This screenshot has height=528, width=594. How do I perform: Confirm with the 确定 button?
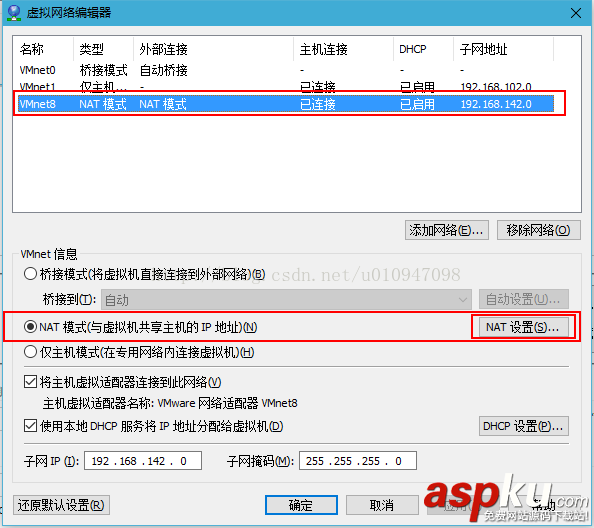302,505
